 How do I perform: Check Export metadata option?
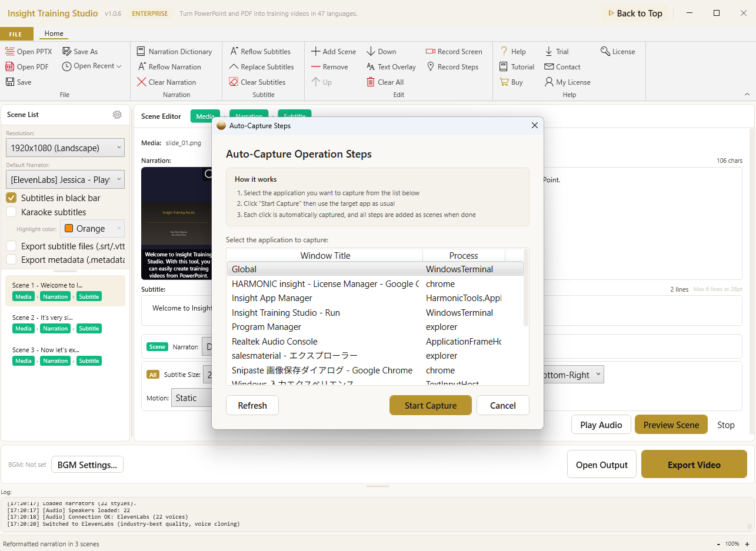point(11,260)
